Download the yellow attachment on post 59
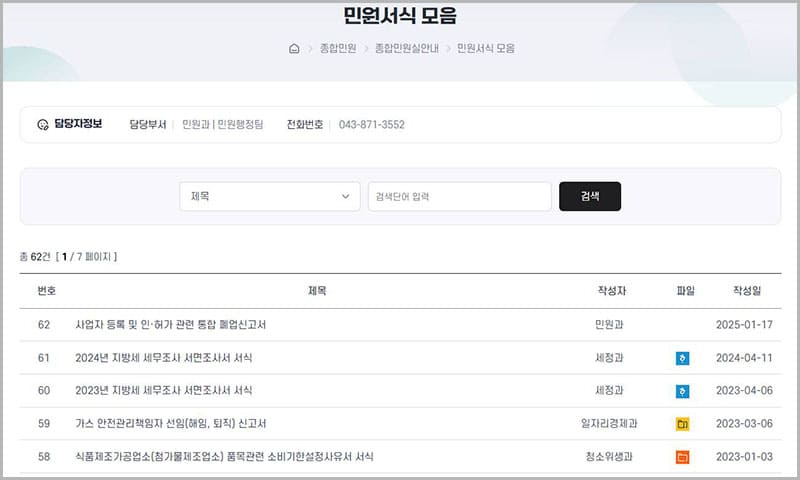The width and height of the screenshot is (800, 480). (x=682, y=424)
